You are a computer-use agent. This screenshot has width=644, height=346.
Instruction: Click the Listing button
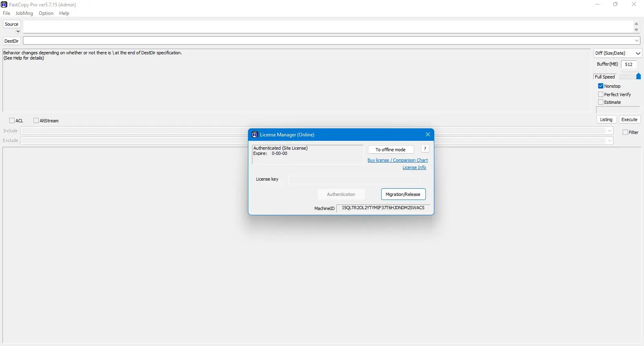[606, 119]
